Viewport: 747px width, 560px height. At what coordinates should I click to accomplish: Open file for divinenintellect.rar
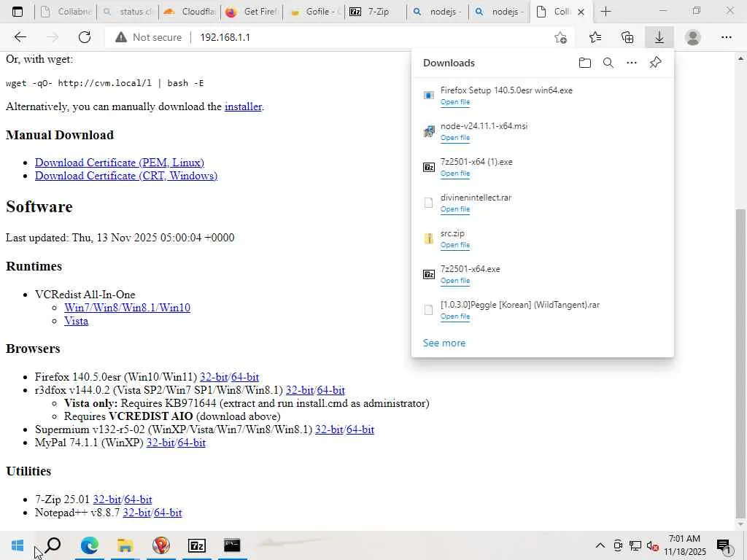pyautogui.click(x=455, y=209)
